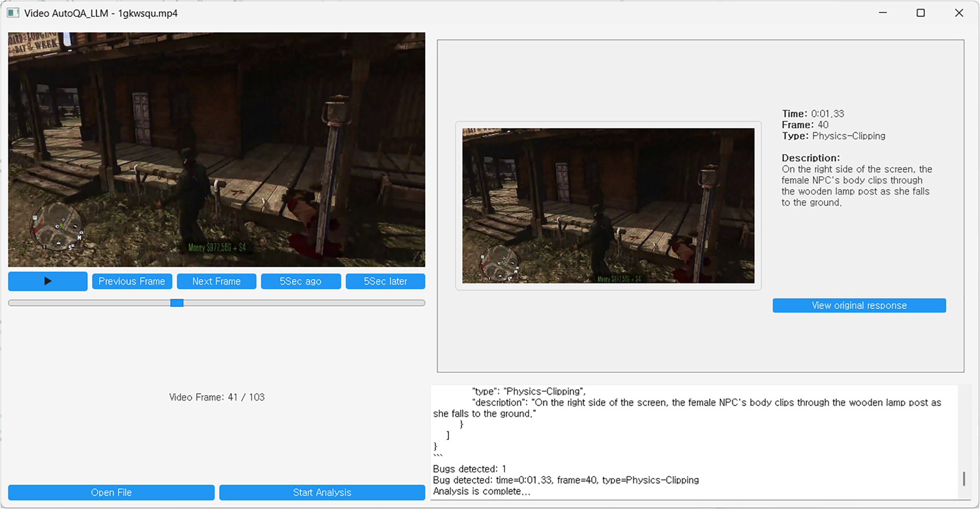Select the detected bug frame thumbnail
Image resolution: width=980 pixels, height=509 pixels.
608,206
